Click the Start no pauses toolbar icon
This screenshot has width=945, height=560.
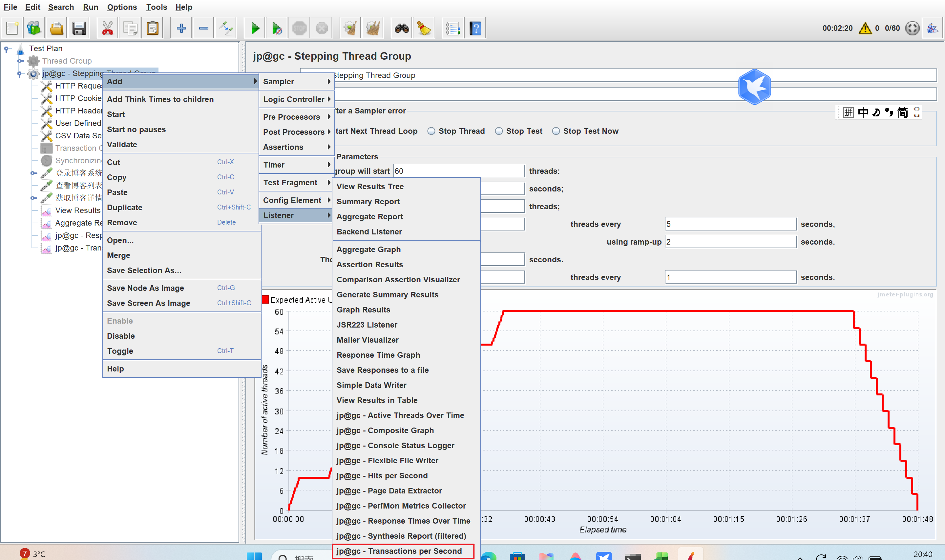(277, 28)
